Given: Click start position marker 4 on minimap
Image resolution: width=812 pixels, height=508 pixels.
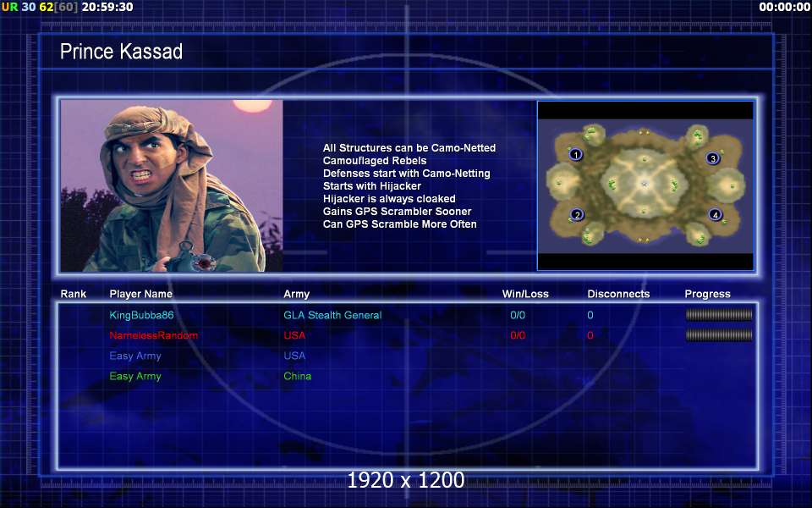Looking at the screenshot, I should 716,214.
